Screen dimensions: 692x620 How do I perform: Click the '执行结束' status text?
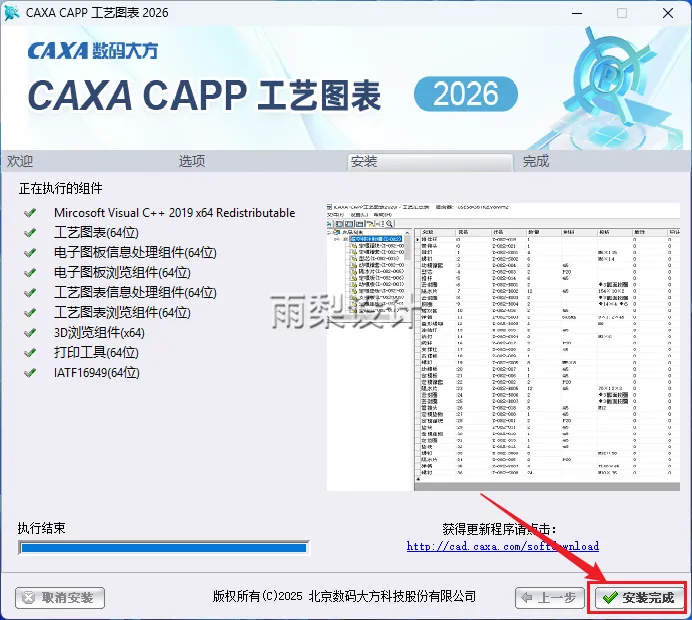point(41,528)
